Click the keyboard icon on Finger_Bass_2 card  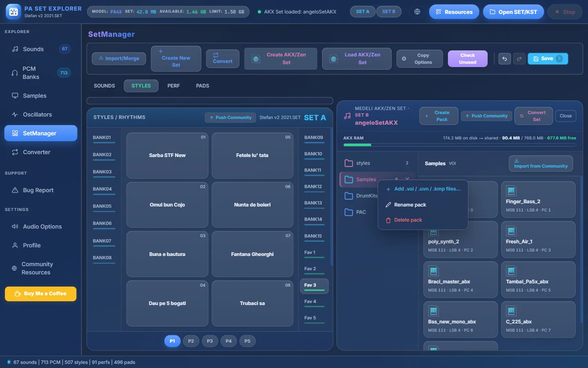point(511,191)
